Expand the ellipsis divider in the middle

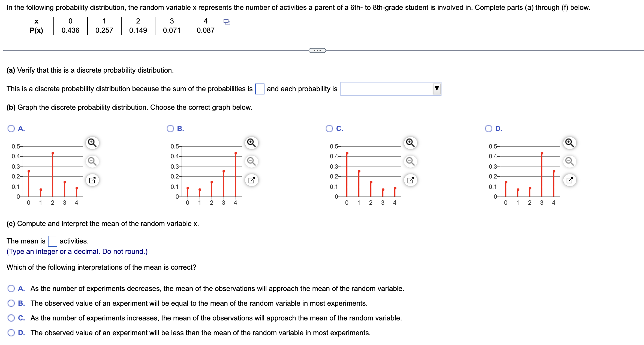click(317, 50)
